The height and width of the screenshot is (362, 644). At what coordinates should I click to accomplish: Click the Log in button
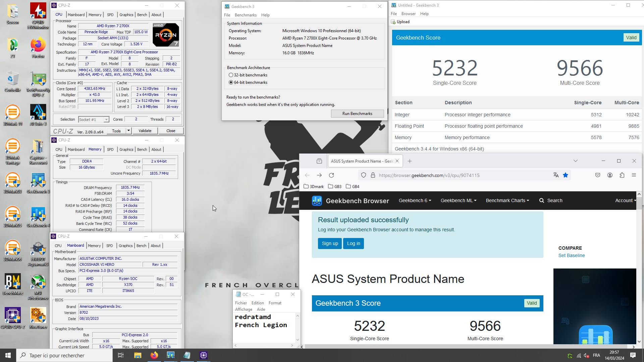[354, 244]
